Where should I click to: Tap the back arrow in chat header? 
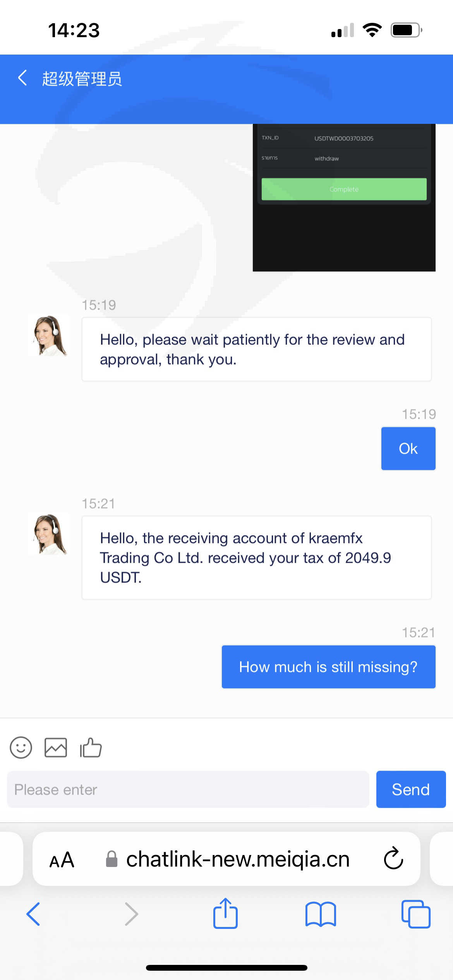[22, 78]
